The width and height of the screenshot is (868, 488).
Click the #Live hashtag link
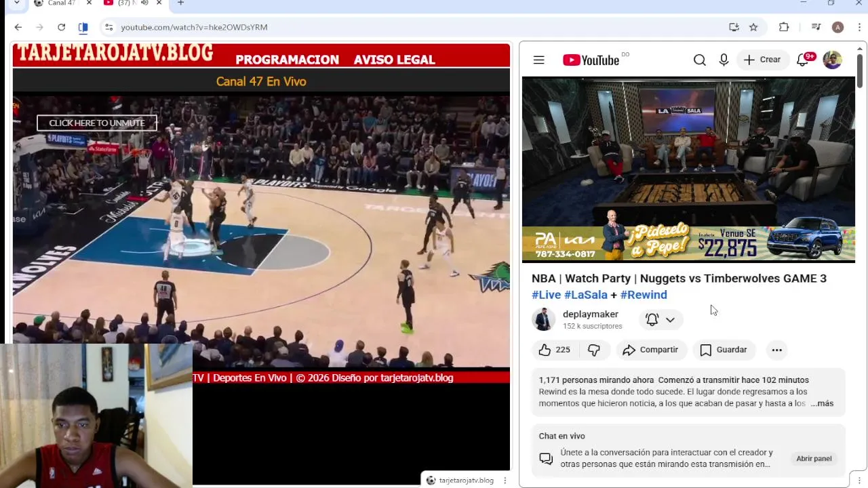546,295
